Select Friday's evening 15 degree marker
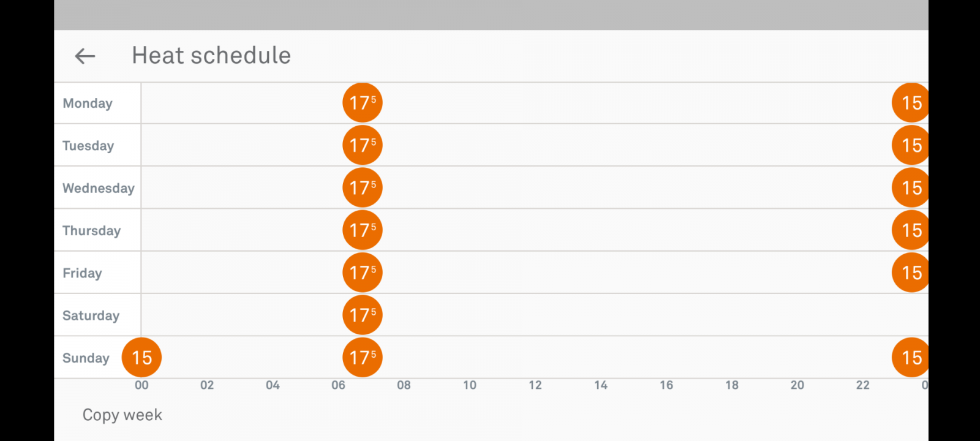This screenshot has width=980, height=441. [910, 273]
